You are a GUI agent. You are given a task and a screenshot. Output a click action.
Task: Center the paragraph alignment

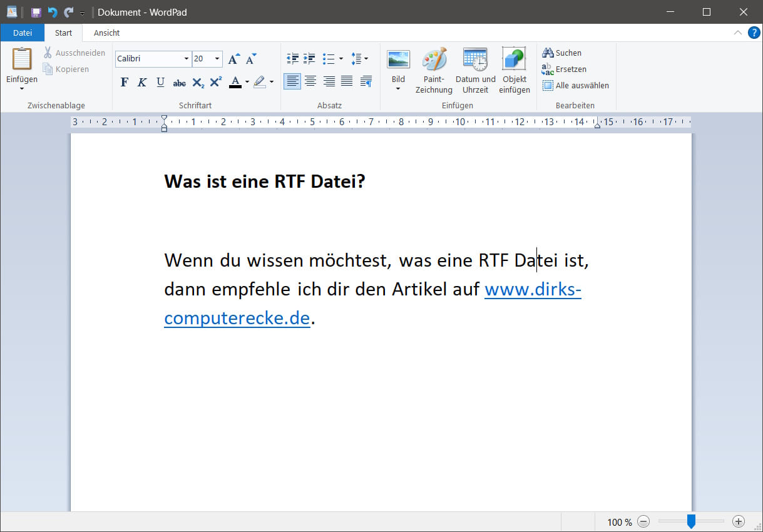(x=310, y=81)
